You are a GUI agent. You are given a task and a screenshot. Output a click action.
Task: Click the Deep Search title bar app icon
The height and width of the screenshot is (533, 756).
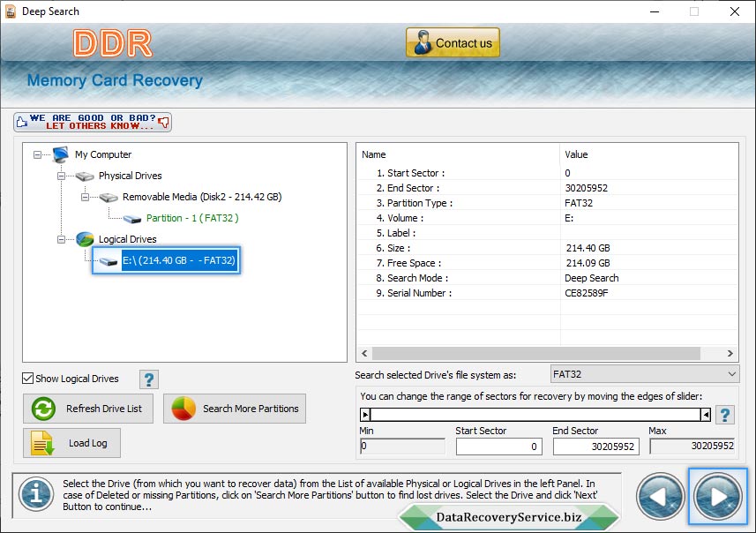pyautogui.click(x=11, y=11)
